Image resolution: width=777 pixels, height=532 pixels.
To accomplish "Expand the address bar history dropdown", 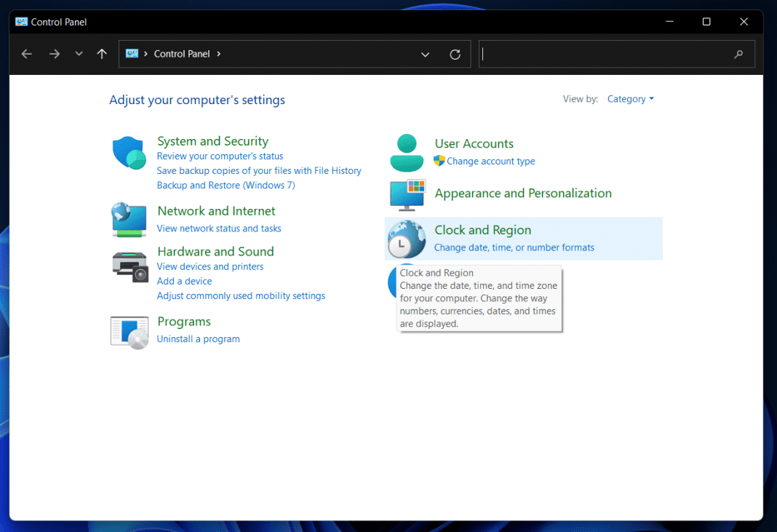I will pyautogui.click(x=425, y=54).
